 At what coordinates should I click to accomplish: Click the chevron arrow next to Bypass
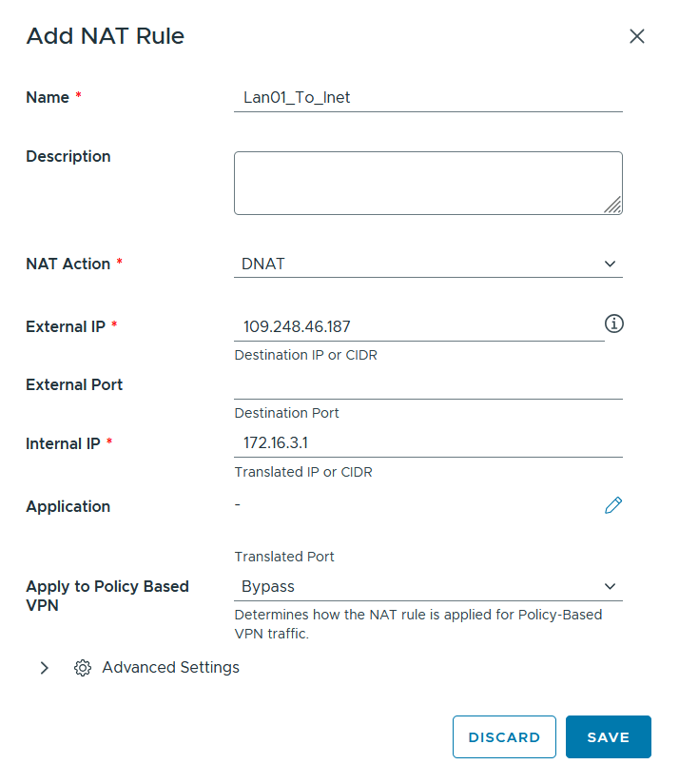[x=610, y=586]
